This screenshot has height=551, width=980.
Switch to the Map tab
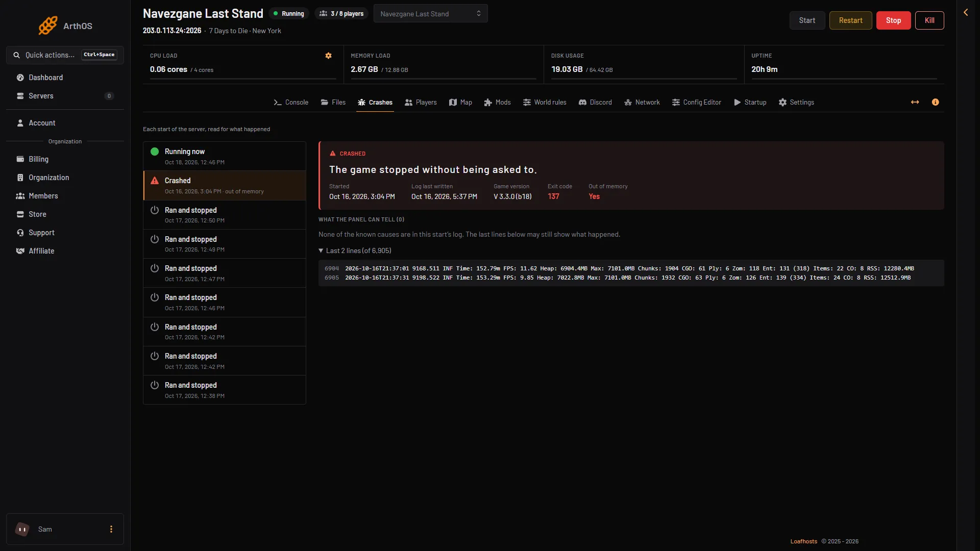click(460, 103)
